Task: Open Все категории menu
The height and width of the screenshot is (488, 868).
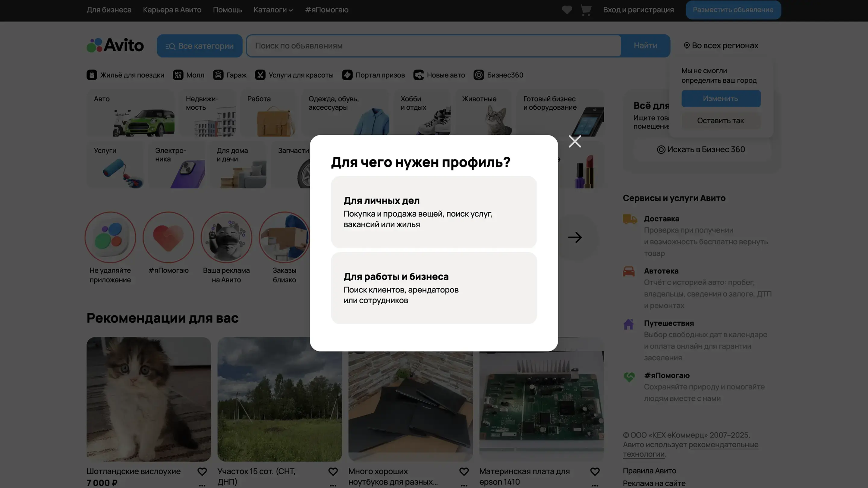Action: 200,46
